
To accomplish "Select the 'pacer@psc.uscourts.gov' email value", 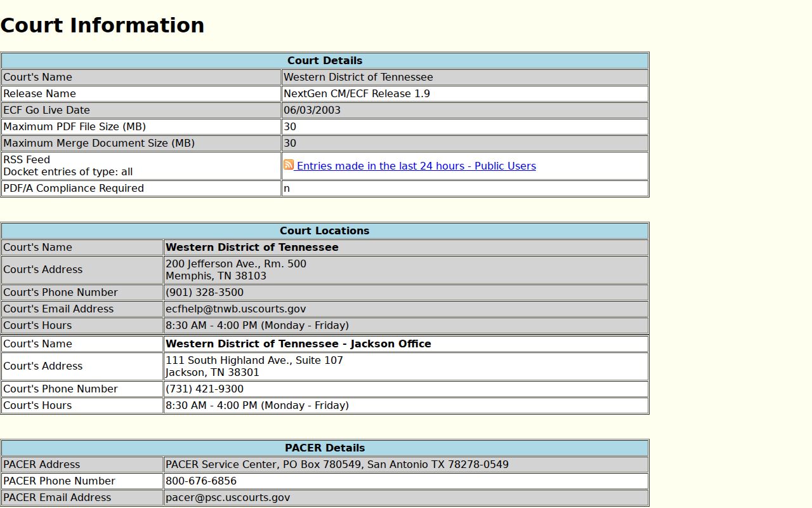I will coord(228,497).
